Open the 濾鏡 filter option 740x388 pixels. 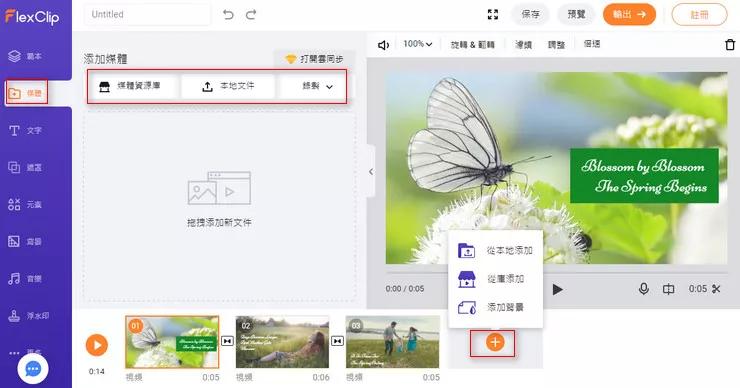coord(523,45)
